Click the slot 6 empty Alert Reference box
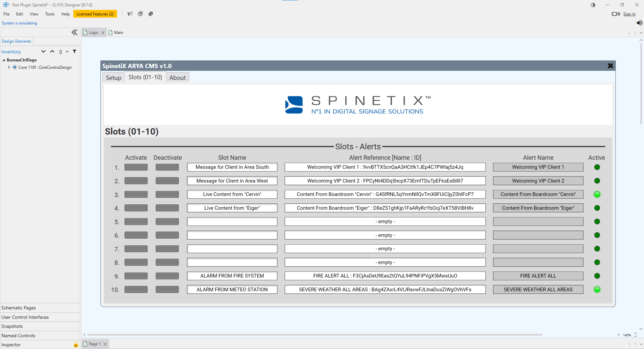 (x=385, y=235)
